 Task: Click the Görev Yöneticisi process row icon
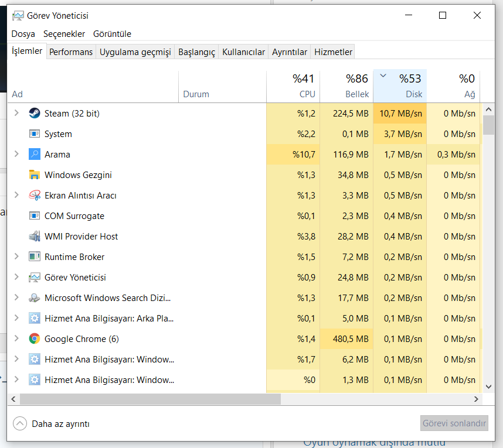pos(35,277)
